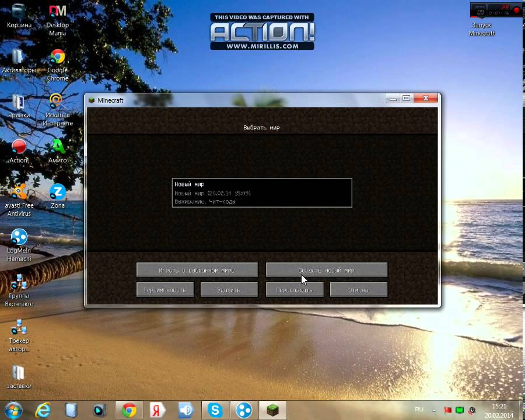Screen dimensions: 525x420
Task: Open the Yandex taskbar icon
Action: [157, 410]
